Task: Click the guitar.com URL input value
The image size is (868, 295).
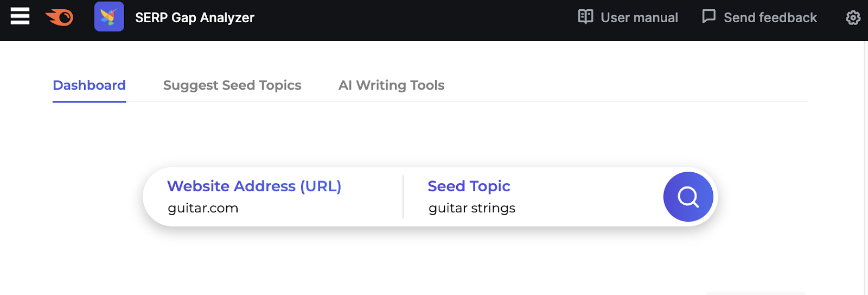Action: (203, 208)
